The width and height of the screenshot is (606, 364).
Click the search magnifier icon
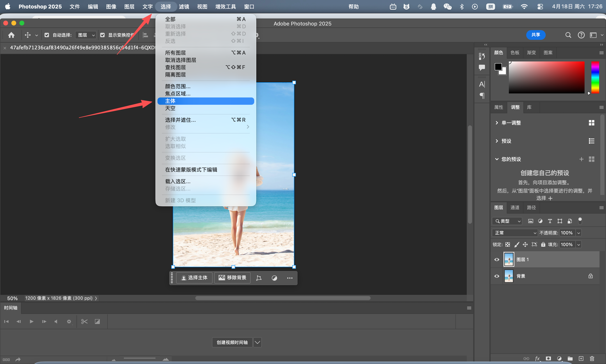point(568,35)
